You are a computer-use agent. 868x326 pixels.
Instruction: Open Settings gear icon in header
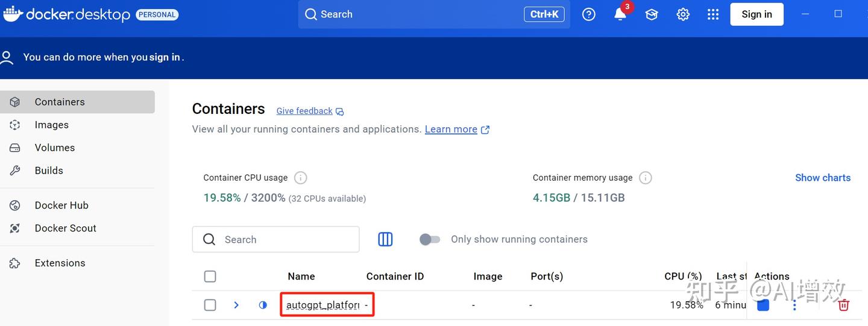683,14
